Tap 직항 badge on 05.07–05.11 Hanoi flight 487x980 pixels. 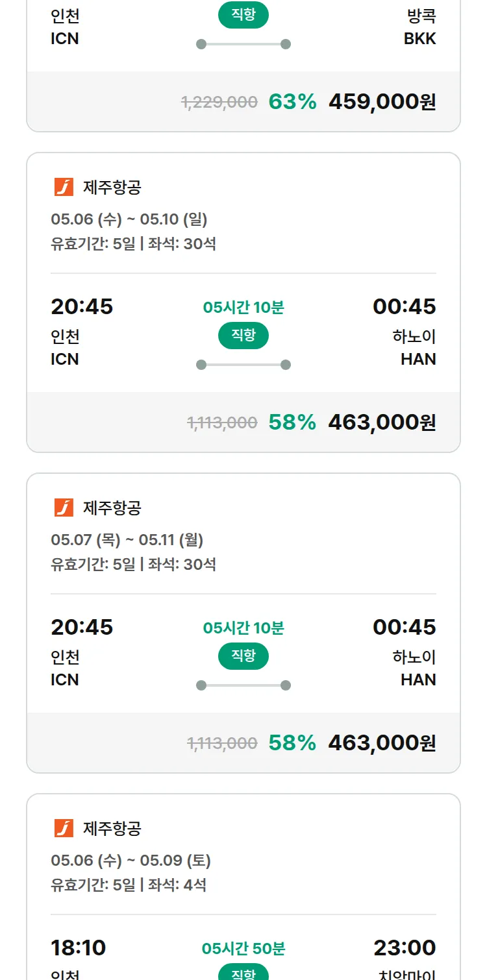(x=243, y=656)
